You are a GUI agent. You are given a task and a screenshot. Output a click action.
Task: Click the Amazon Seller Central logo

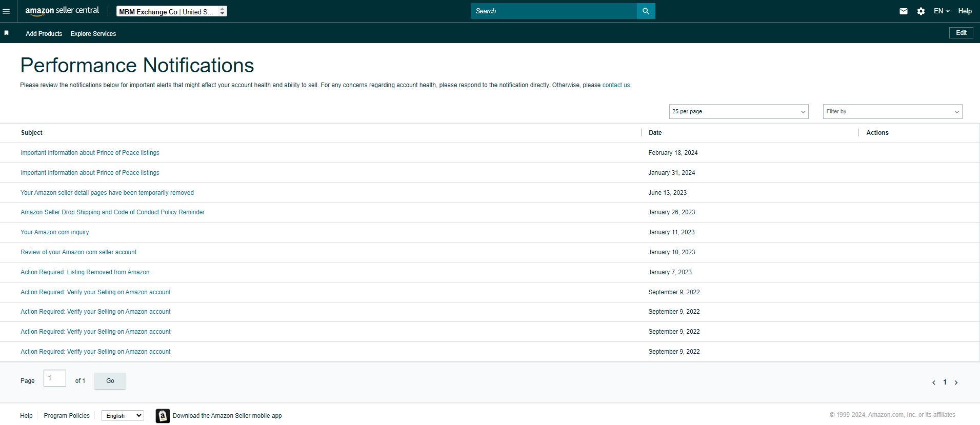click(62, 11)
